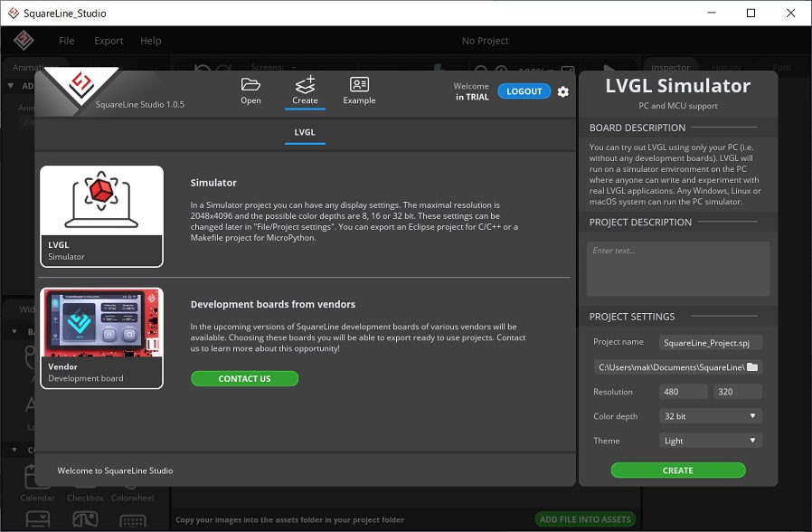Click the Project name input field
Image resolution: width=812 pixels, height=532 pixels.
pyautogui.click(x=710, y=343)
